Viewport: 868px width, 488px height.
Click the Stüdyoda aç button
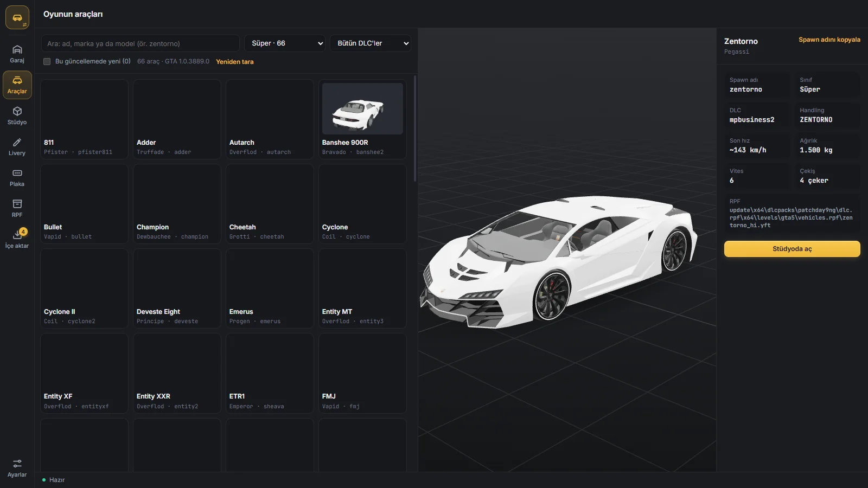(792, 249)
